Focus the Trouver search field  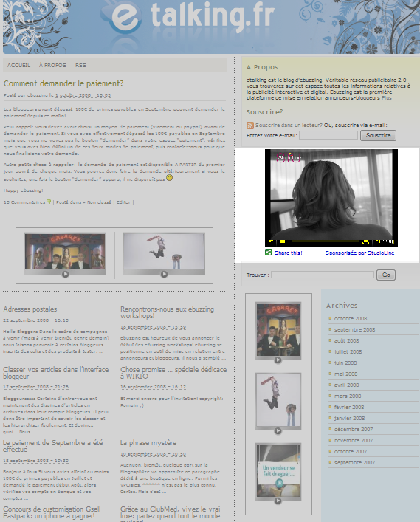point(323,275)
